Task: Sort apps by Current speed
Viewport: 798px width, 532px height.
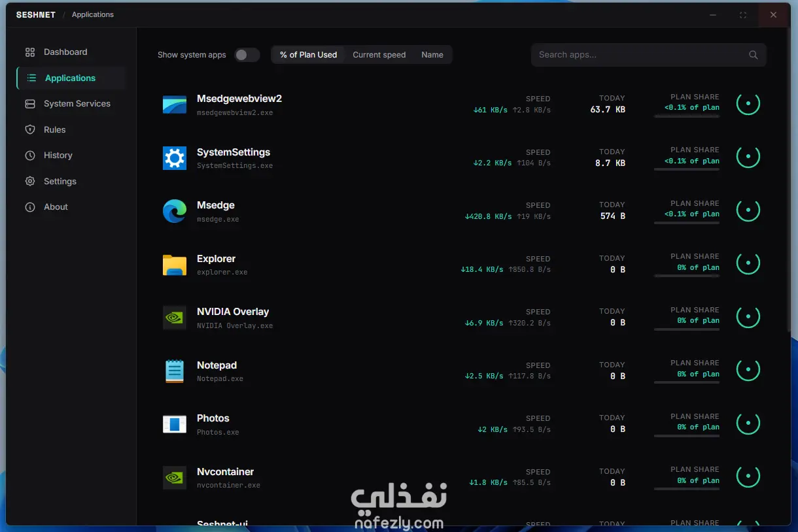Action: point(379,55)
